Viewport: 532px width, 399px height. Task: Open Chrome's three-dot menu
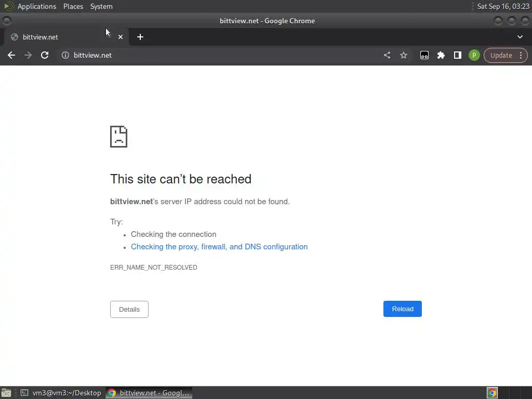coord(521,55)
